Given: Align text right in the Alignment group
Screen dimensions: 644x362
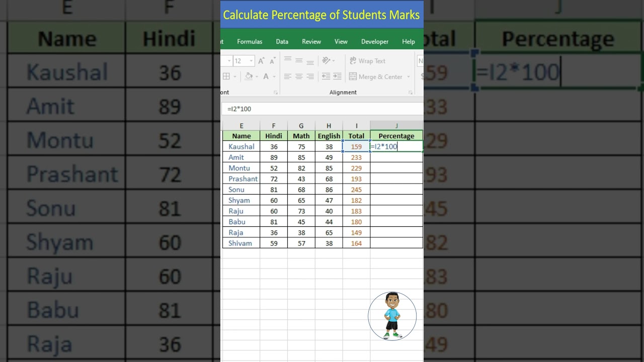Looking at the screenshot, I should (x=310, y=76).
